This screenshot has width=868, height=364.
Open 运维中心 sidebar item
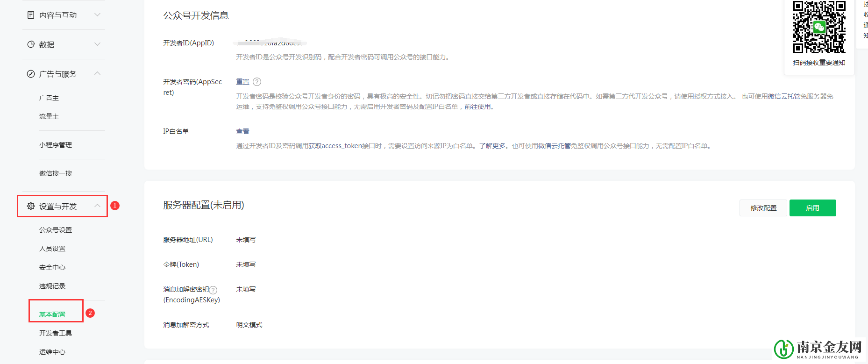[52, 352]
